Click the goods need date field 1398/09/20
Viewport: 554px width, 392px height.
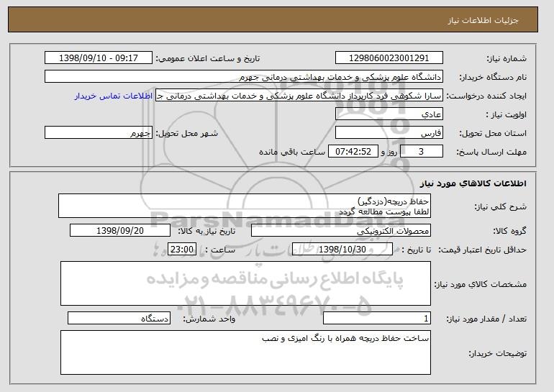click(x=120, y=231)
